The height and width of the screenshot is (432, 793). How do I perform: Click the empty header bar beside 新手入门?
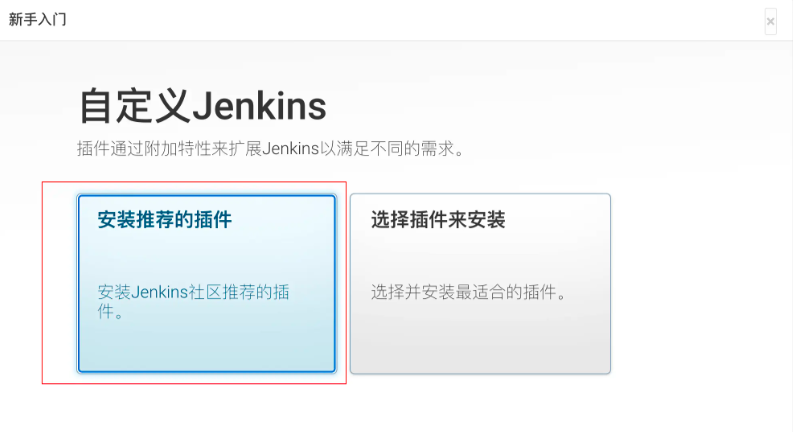[x=405, y=20]
